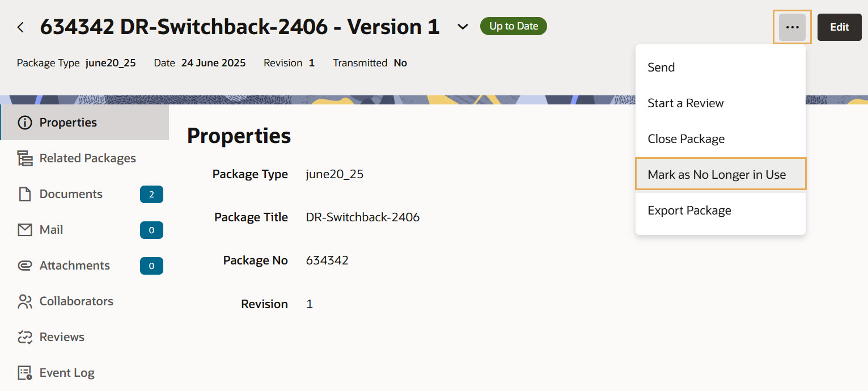Click the Mail envelope icon
868x391 pixels.
pyautogui.click(x=25, y=230)
